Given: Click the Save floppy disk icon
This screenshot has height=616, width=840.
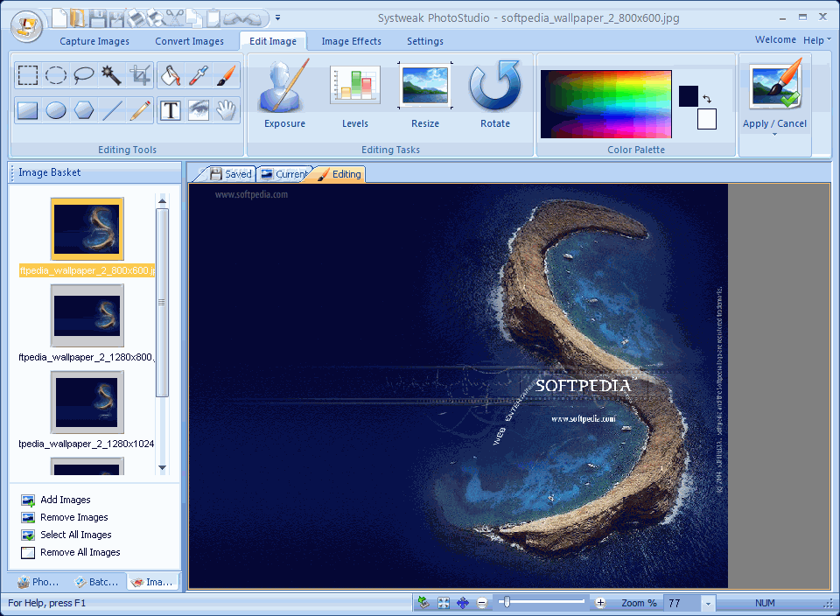Looking at the screenshot, I should coord(97,18).
